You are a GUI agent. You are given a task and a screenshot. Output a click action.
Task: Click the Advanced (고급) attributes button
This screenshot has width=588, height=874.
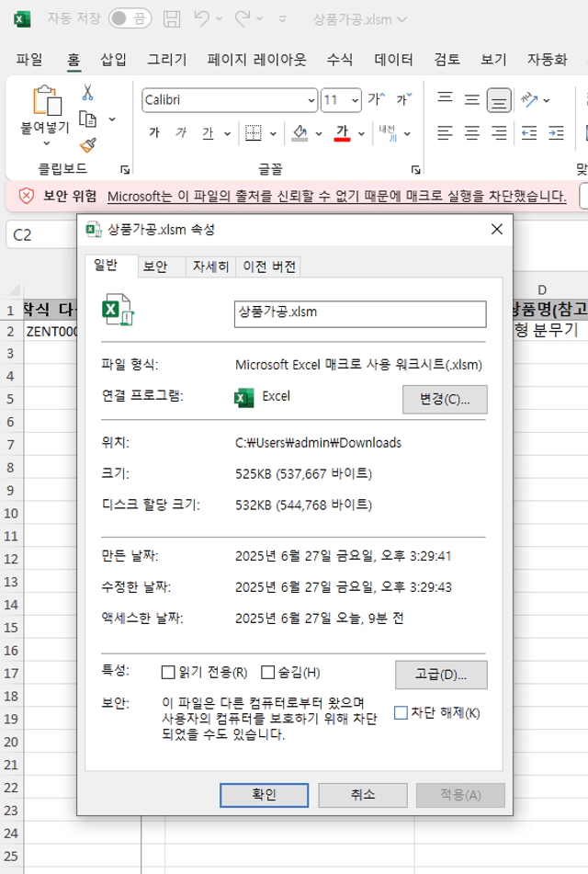pyautogui.click(x=441, y=675)
